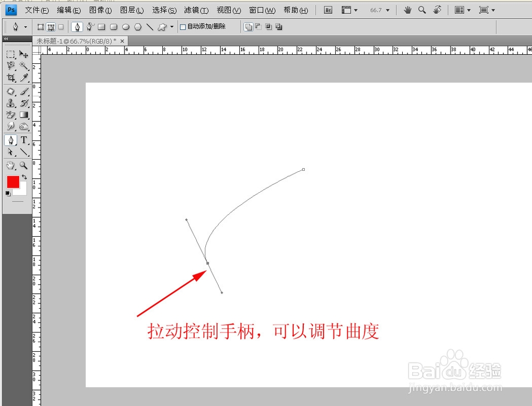This screenshot has height=406, width=532.
Task: Select the Gradient tool
Action: click(x=23, y=115)
